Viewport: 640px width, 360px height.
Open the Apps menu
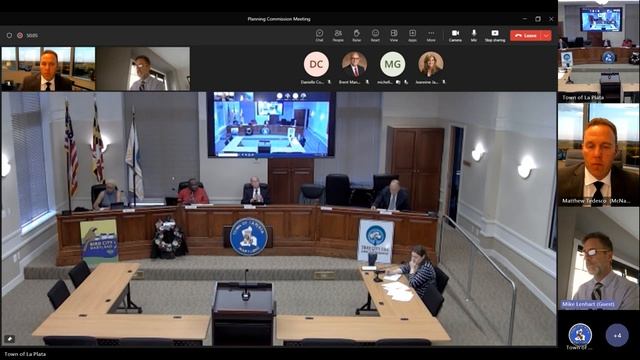click(412, 35)
